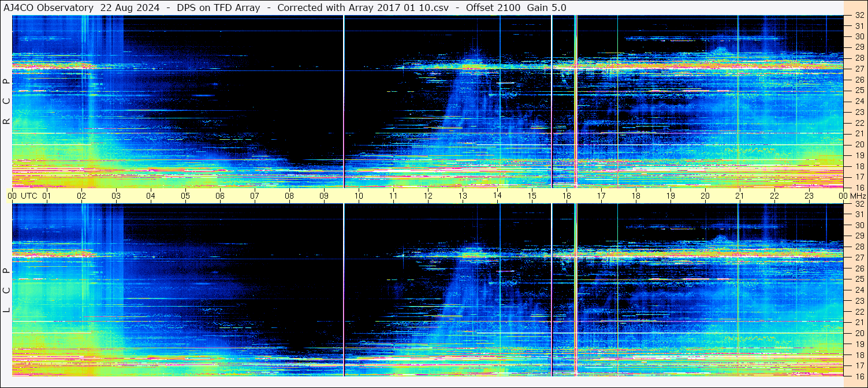Click the 21 MHz label of the RCP panel
868x388 pixels.
pyautogui.click(x=859, y=133)
